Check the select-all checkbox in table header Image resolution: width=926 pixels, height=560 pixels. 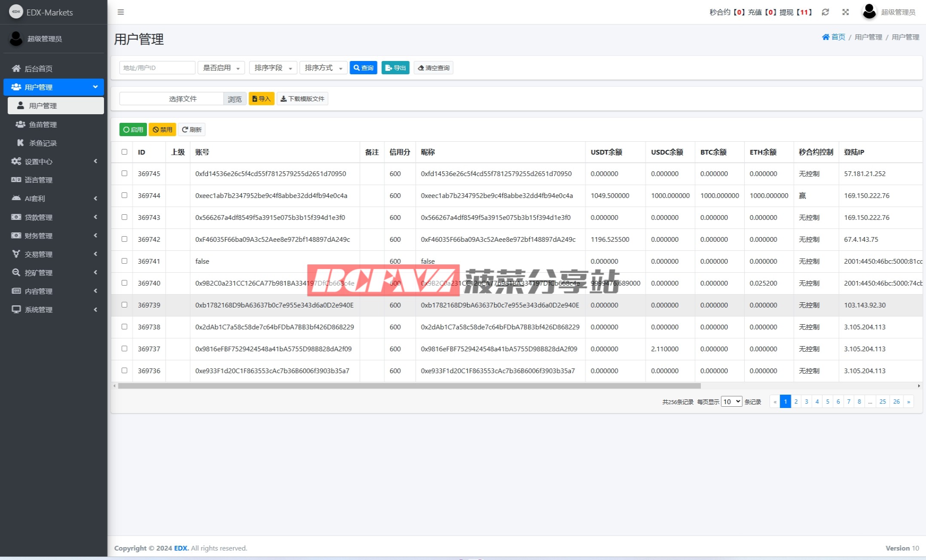(125, 152)
